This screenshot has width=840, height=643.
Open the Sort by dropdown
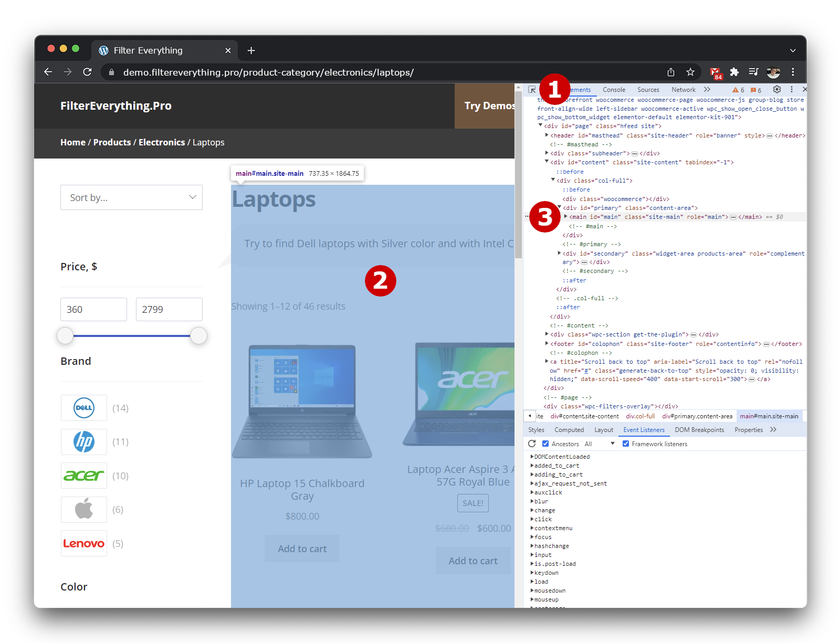click(131, 197)
